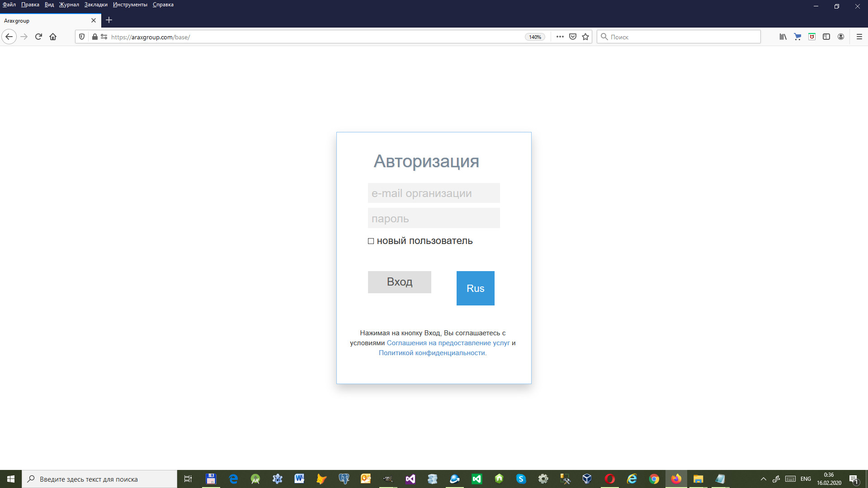Enable the новый пользователь checkbox
Image resolution: width=868 pixels, height=488 pixels.
371,241
